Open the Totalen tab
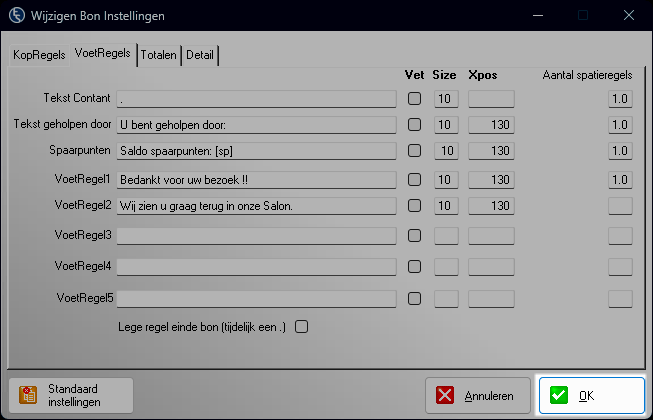This screenshot has width=653, height=420. coord(159,55)
